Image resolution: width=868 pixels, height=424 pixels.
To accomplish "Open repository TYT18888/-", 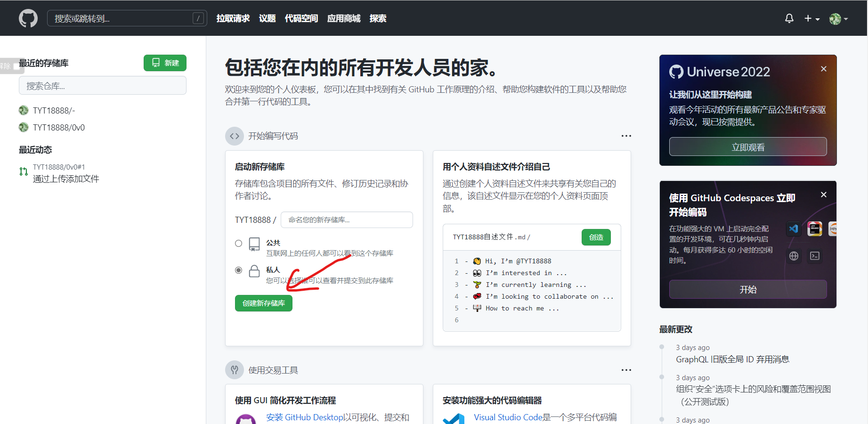I will (54, 111).
